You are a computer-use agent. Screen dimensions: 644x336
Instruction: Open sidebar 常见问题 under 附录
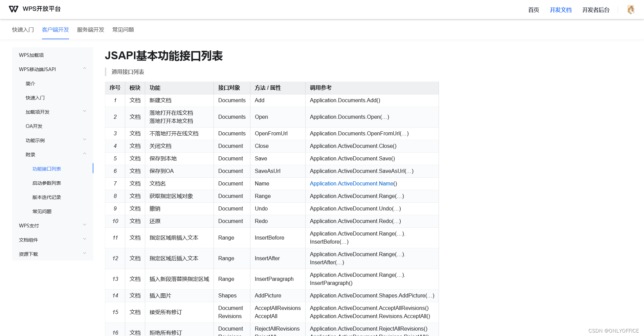42,211
